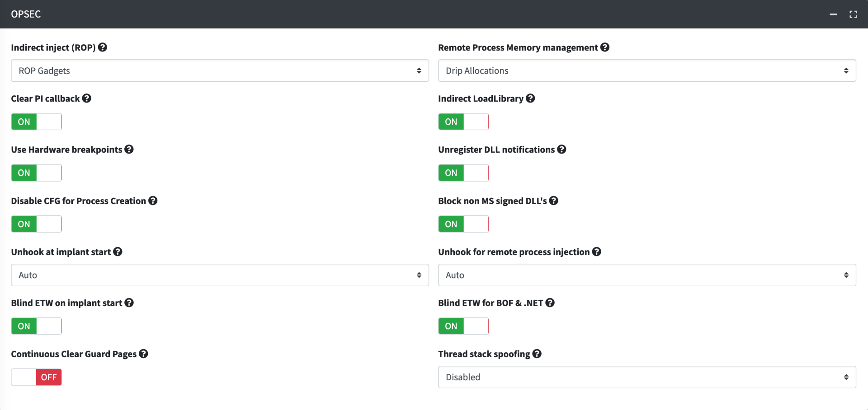
Task: Open the ROP Gadgets dropdown
Action: (x=220, y=70)
